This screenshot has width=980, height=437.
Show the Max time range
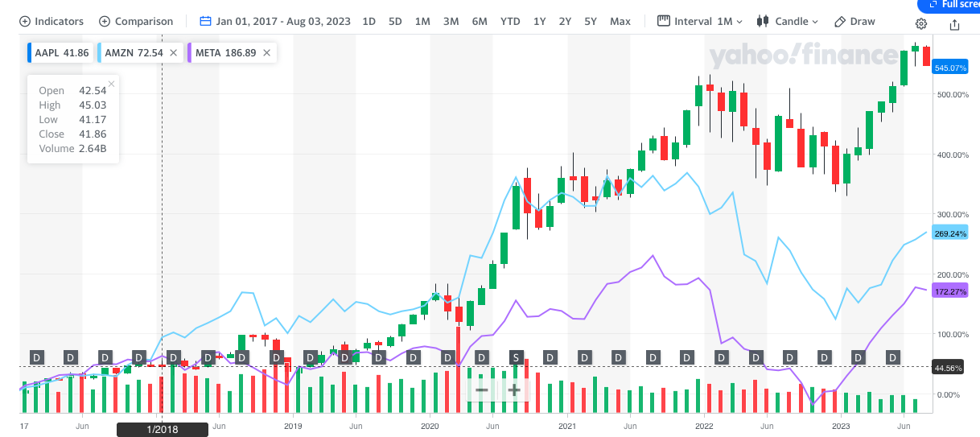point(620,21)
